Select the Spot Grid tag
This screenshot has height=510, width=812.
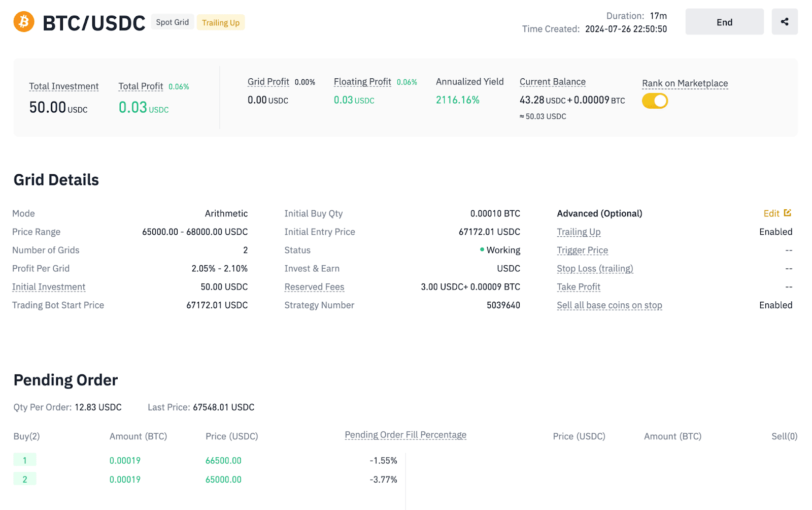pos(172,22)
